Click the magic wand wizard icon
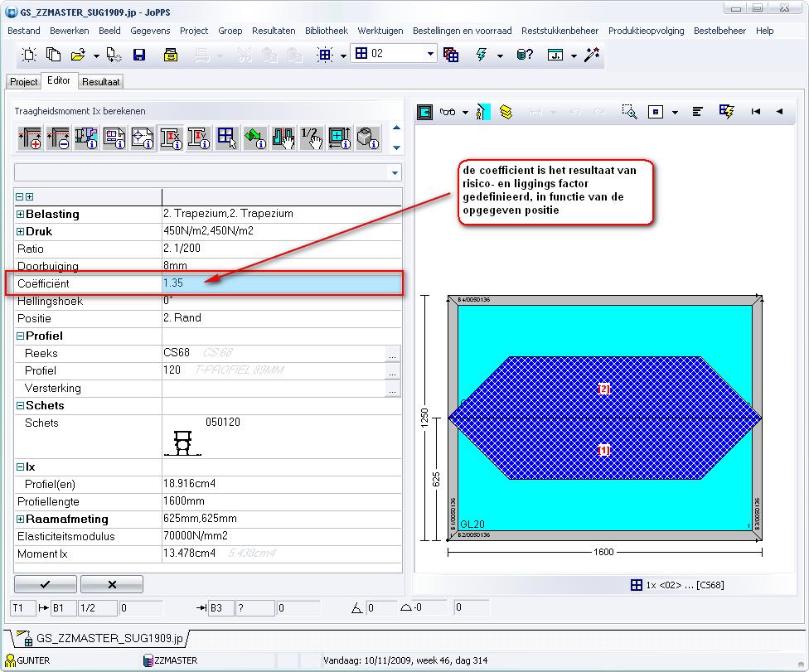 click(591, 55)
